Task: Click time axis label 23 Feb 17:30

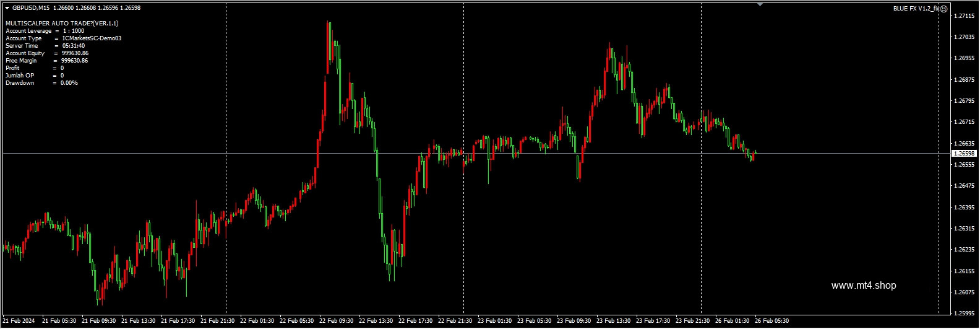Action: (x=653, y=321)
